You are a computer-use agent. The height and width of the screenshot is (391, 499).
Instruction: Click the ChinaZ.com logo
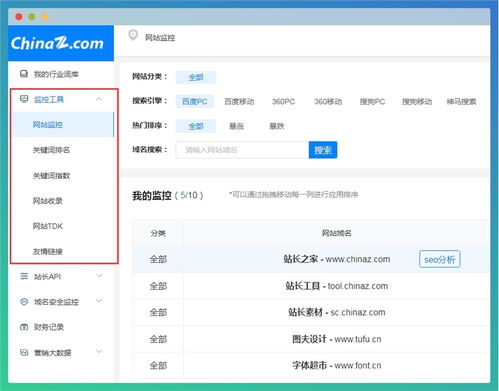pyautogui.click(x=57, y=43)
